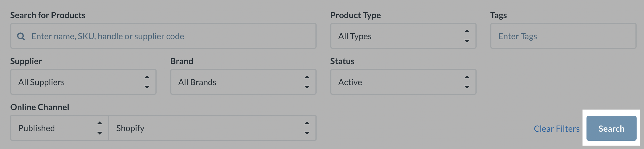
Task: Open the Product Type dropdown
Action: coord(399,36)
